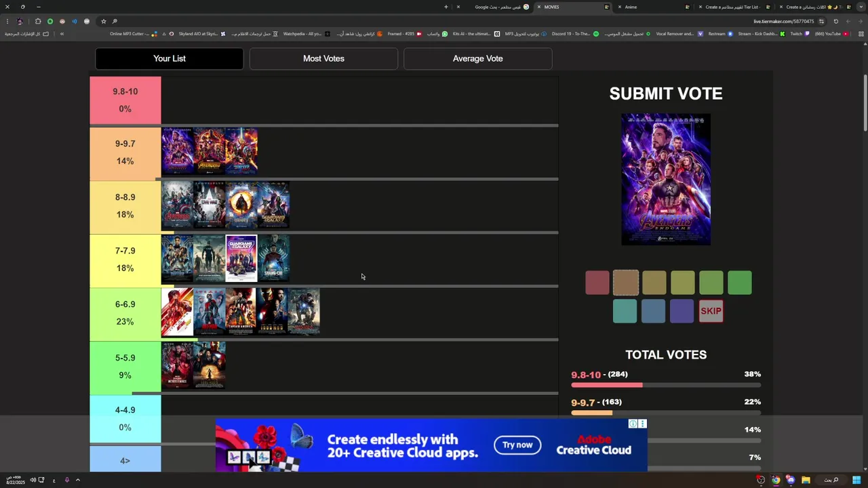Reload the page

[x=835, y=21]
